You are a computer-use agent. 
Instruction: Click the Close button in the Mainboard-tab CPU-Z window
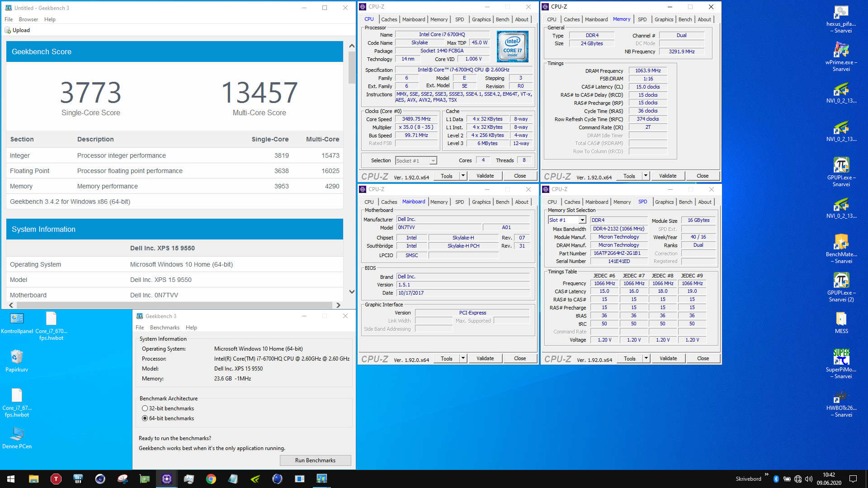coord(520,358)
